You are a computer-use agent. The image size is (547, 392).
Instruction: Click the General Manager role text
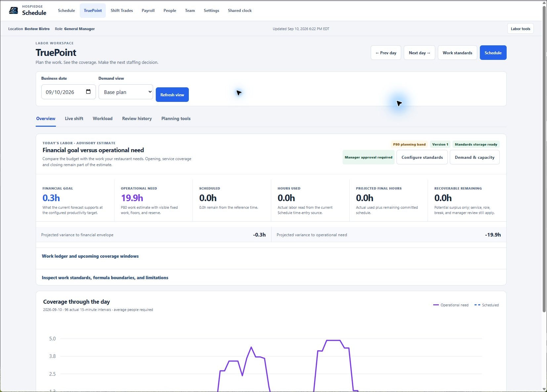(79, 29)
